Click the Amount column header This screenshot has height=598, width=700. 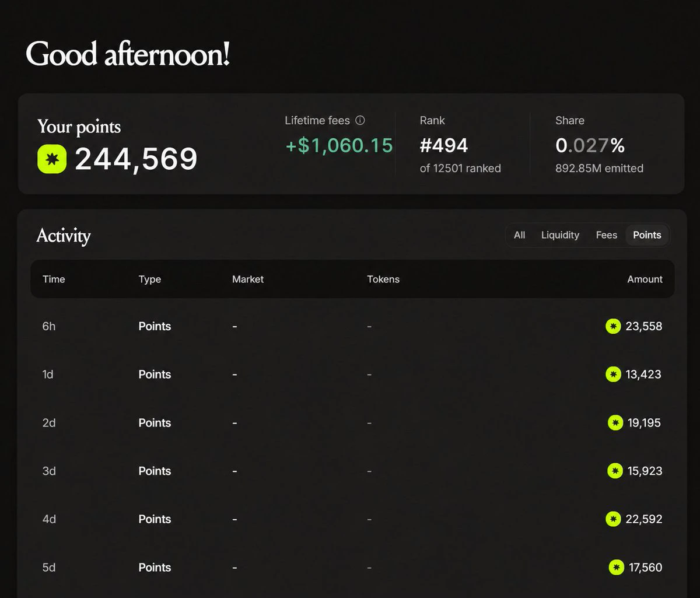pyautogui.click(x=645, y=279)
